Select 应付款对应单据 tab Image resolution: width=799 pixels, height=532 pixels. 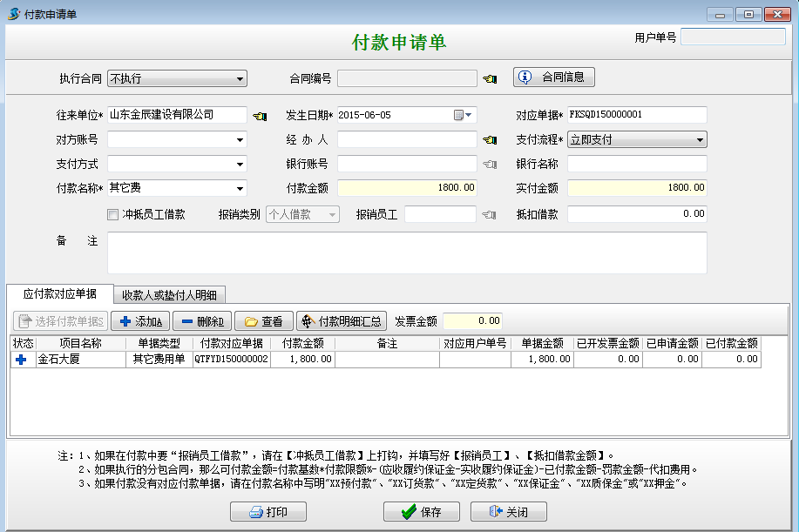coord(60,294)
